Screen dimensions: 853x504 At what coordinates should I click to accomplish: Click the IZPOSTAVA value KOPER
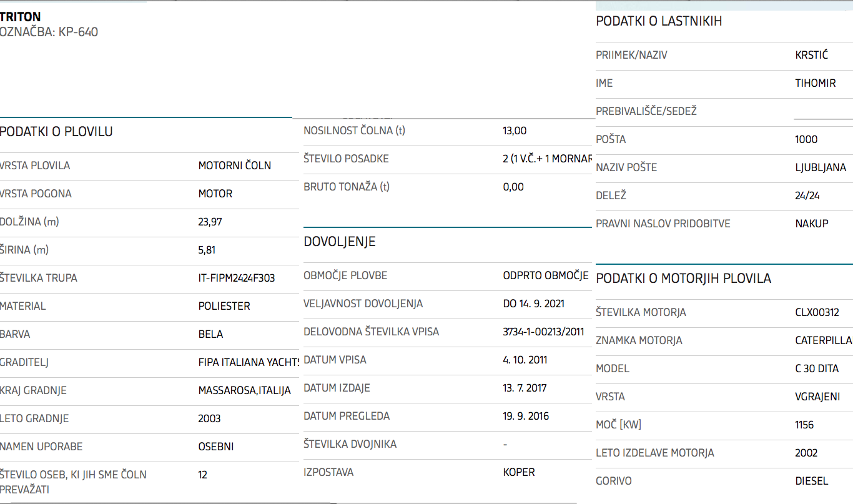tap(519, 472)
